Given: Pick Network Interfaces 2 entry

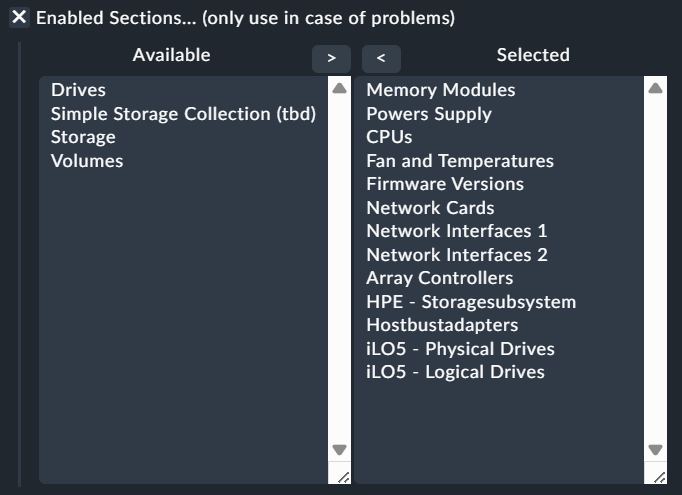Looking at the screenshot, I should pos(457,255).
